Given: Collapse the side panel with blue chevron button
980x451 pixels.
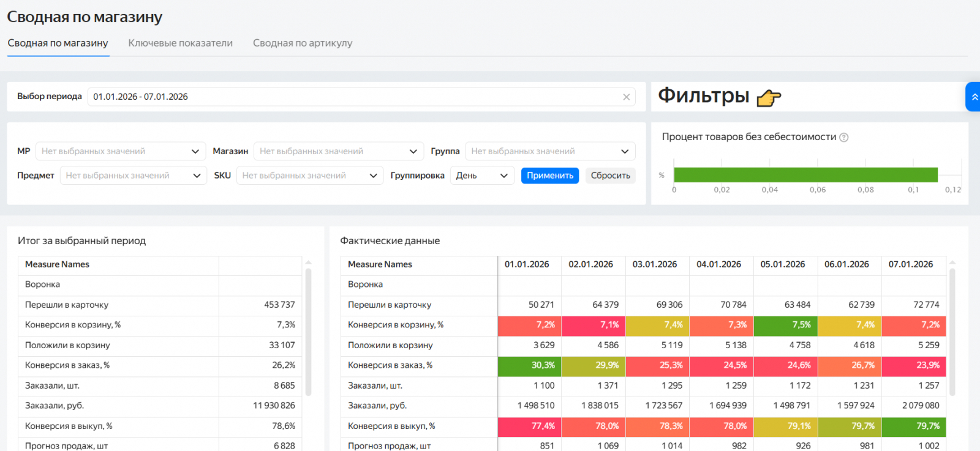Looking at the screenshot, I should [973, 97].
